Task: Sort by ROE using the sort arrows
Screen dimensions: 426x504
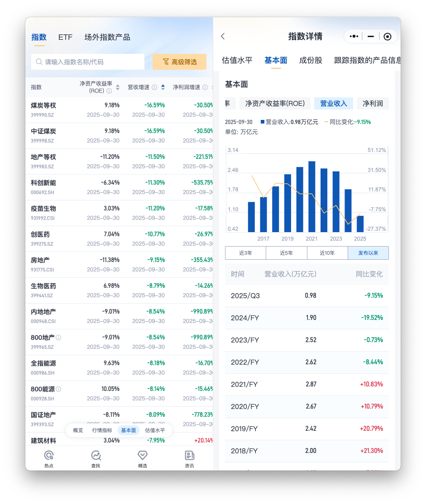Action: point(118,87)
